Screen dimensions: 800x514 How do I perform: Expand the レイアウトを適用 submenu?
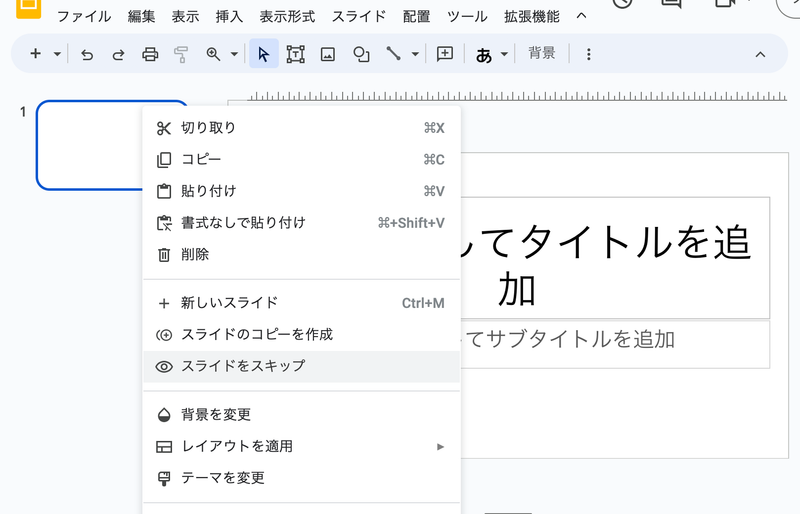click(302, 446)
